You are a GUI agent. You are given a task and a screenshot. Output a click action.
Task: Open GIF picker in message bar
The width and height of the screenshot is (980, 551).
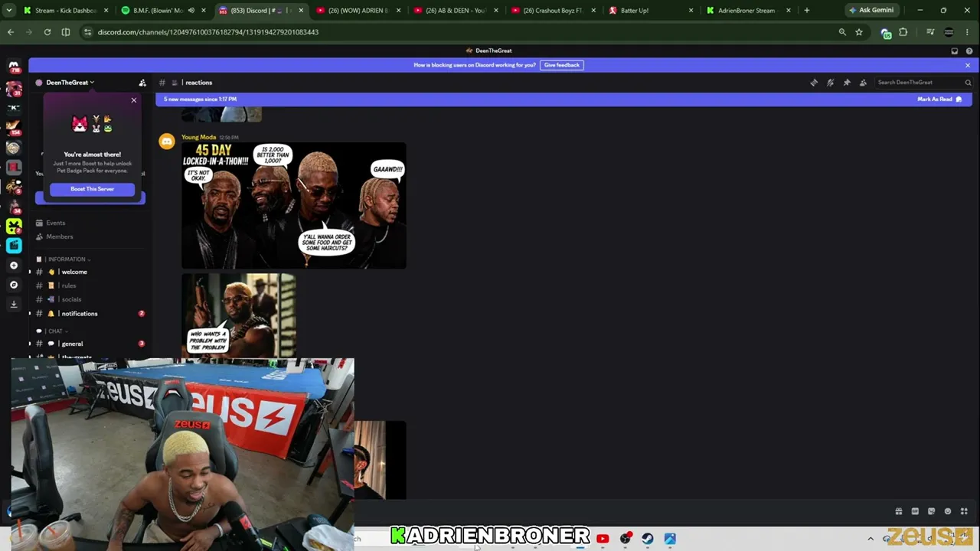(x=915, y=511)
